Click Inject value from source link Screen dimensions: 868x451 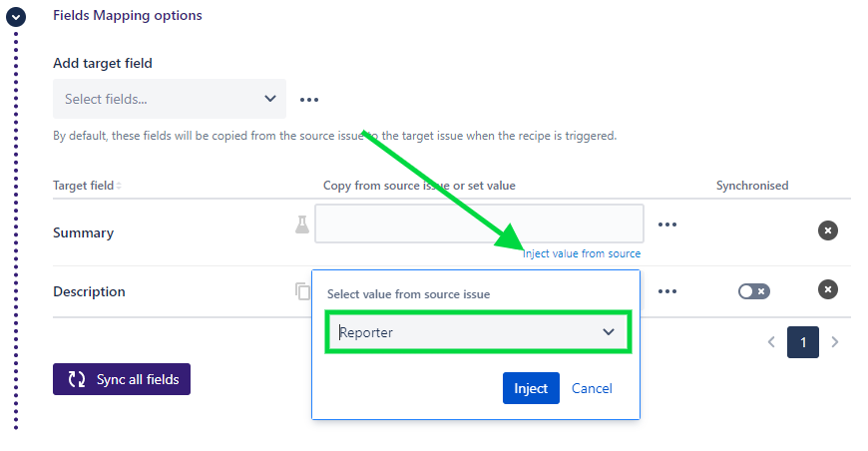click(581, 253)
